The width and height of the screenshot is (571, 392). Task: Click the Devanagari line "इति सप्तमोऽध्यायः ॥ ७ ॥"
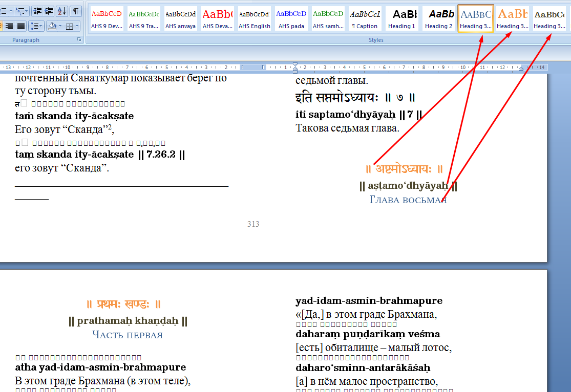(x=355, y=98)
